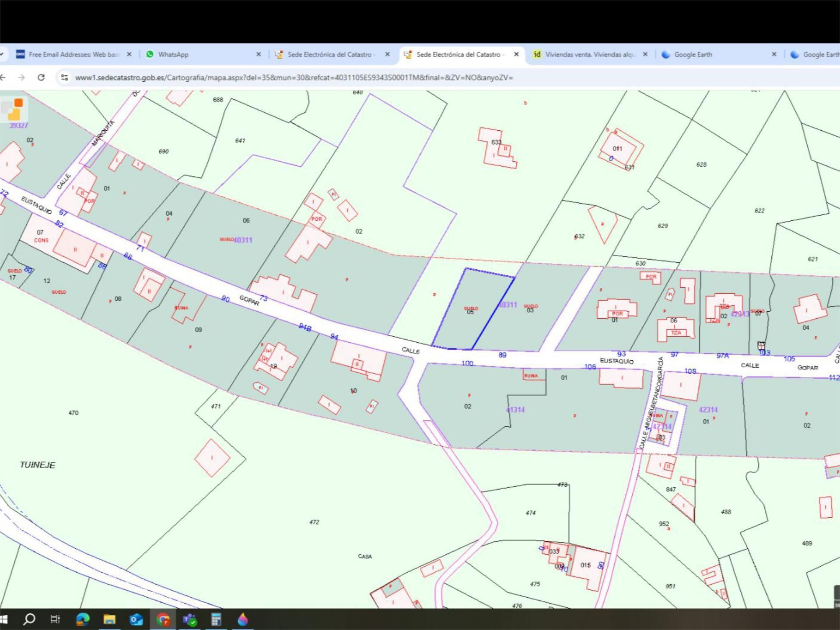Click parcel label 690

(164, 151)
